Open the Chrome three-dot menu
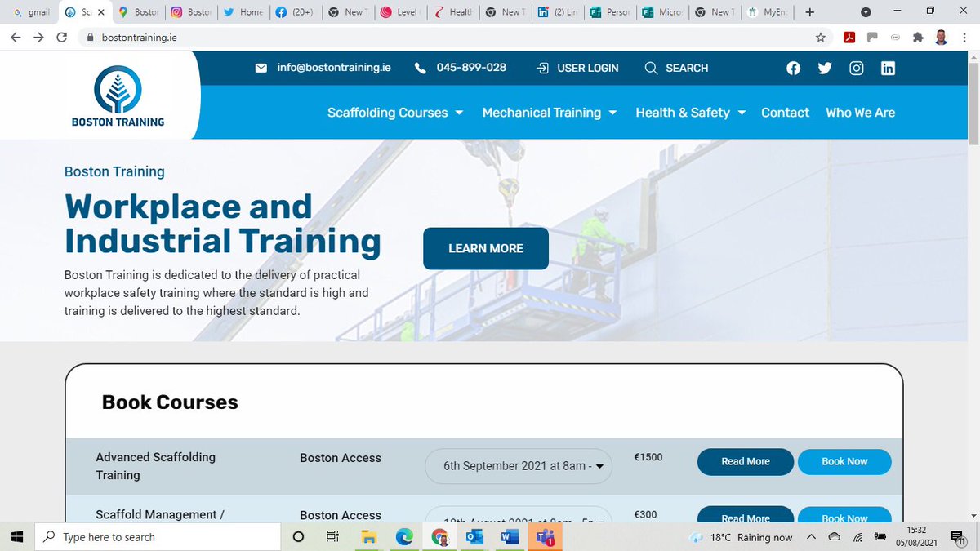Viewport: 980px width, 551px height. (x=964, y=37)
